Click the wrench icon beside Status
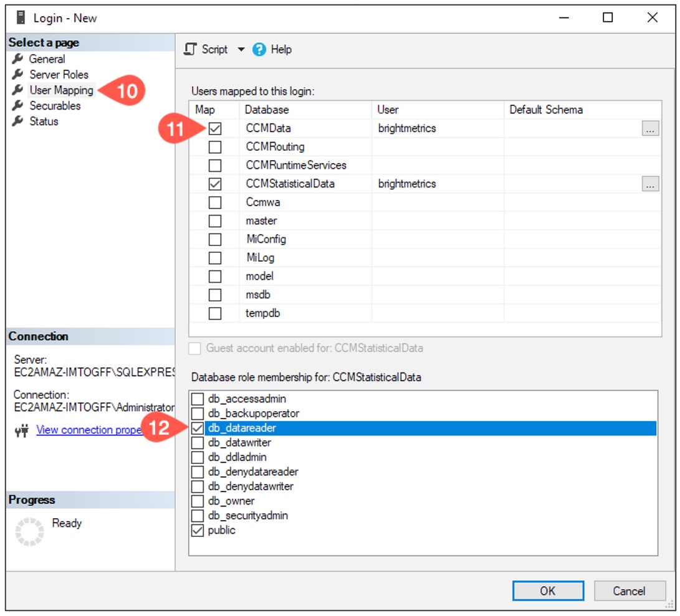Screen dimensions: 680x616 pos(18,121)
